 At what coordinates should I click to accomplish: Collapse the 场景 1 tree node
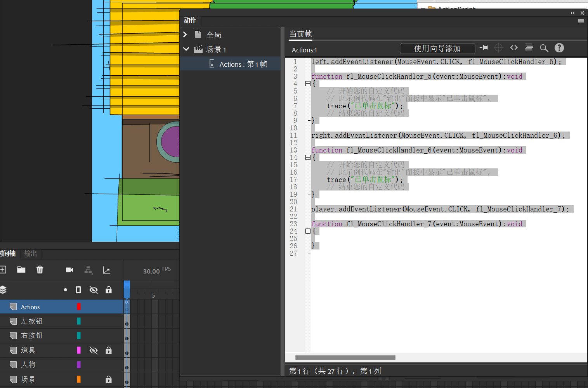click(x=186, y=49)
